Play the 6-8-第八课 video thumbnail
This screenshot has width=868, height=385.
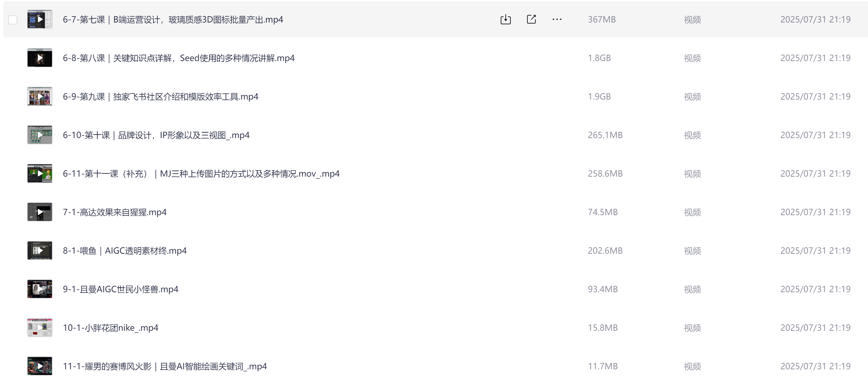[x=40, y=58]
